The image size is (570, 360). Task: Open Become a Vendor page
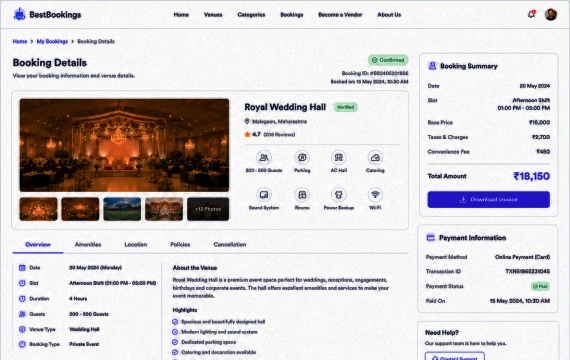340,15
